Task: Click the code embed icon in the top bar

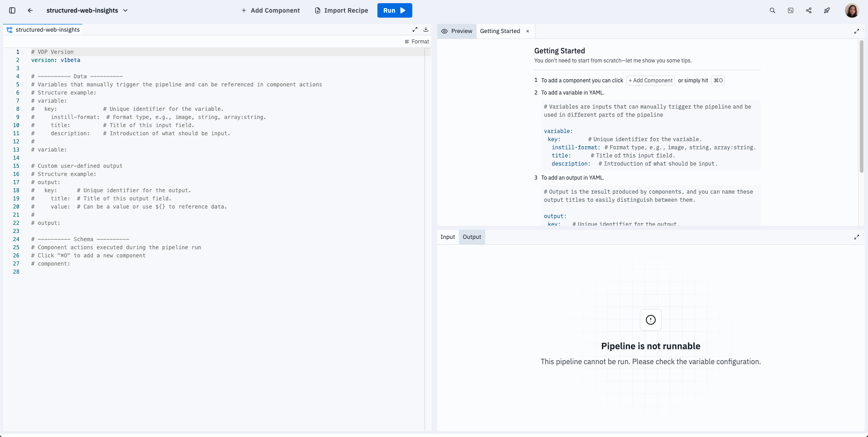Action: [x=791, y=10]
